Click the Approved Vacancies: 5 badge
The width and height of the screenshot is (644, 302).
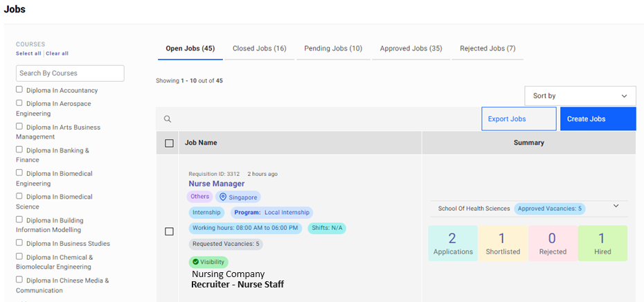coord(550,208)
